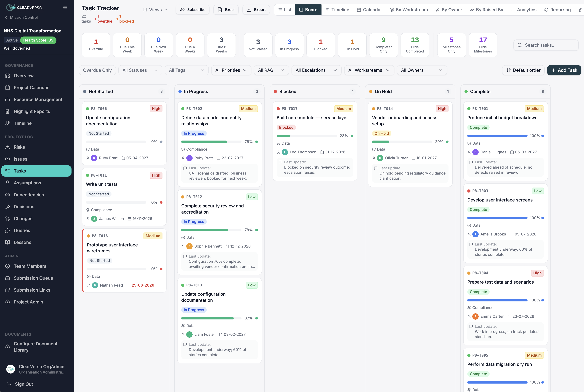Screen dimensions: 584x392
Task: Click the Submission Queue inbox icon
Action: (8, 278)
